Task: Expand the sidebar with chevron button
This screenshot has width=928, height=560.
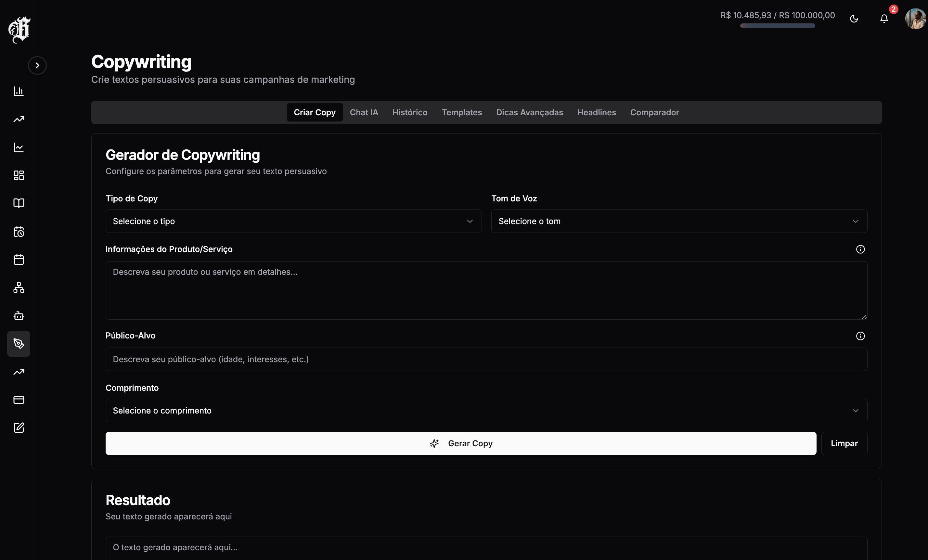Action: [x=37, y=66]
